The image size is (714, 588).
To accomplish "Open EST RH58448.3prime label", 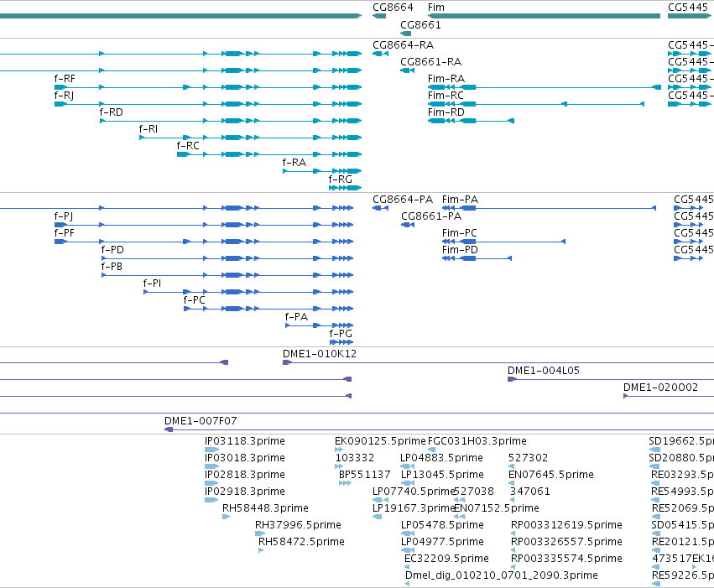I will 265,508.
